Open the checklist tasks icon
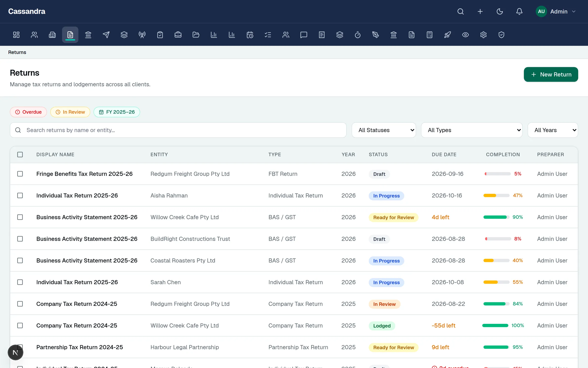This screenshot has height=368, width=588. 268,35
